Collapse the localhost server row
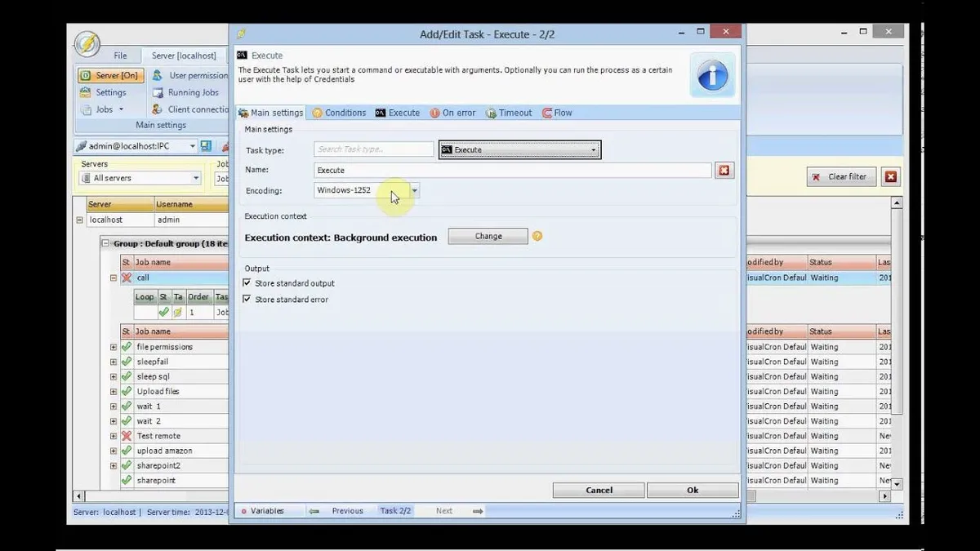 tap(79, 220)
